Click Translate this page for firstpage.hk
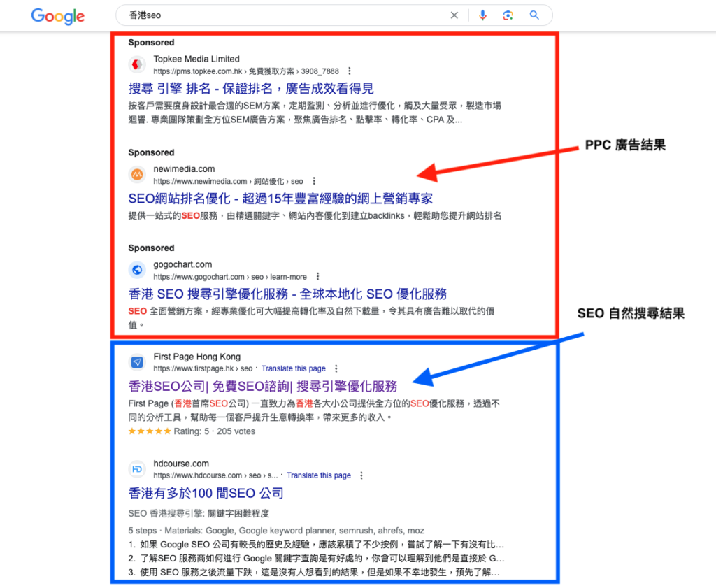The image size is (716, 588). 293,368
